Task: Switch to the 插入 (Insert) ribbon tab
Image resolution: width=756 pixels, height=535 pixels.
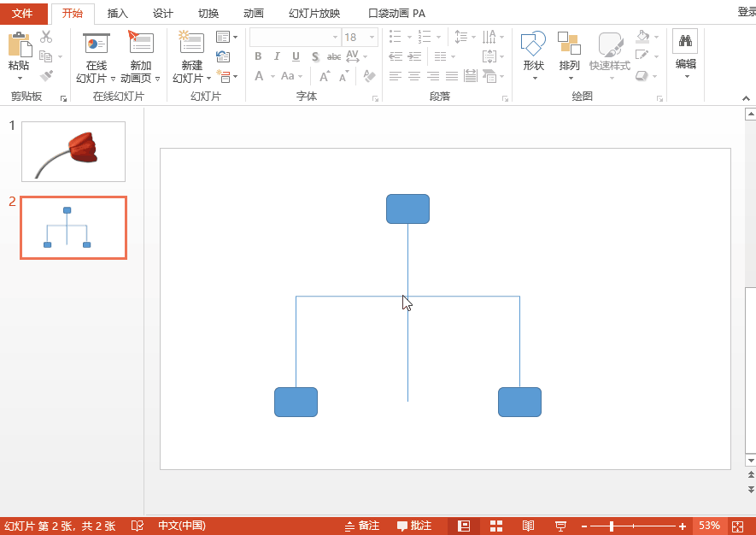Action: (x=117, y=13)
